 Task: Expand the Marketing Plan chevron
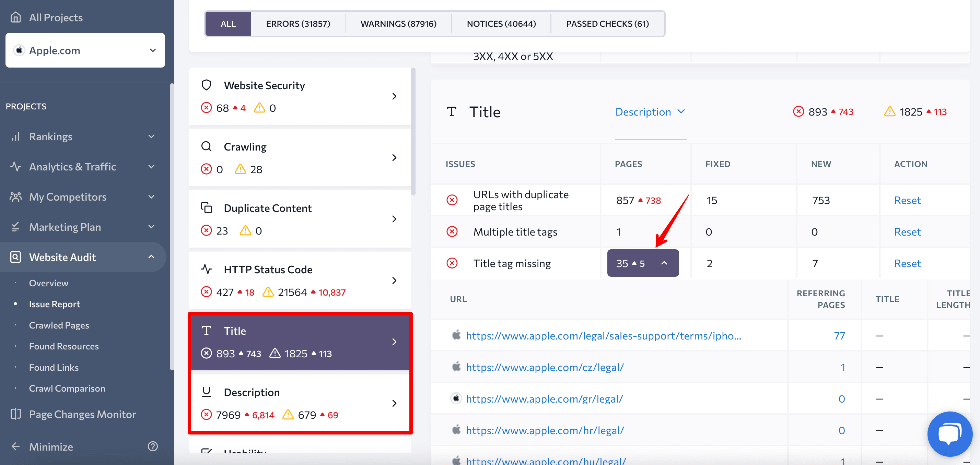(x=151, y=227)
